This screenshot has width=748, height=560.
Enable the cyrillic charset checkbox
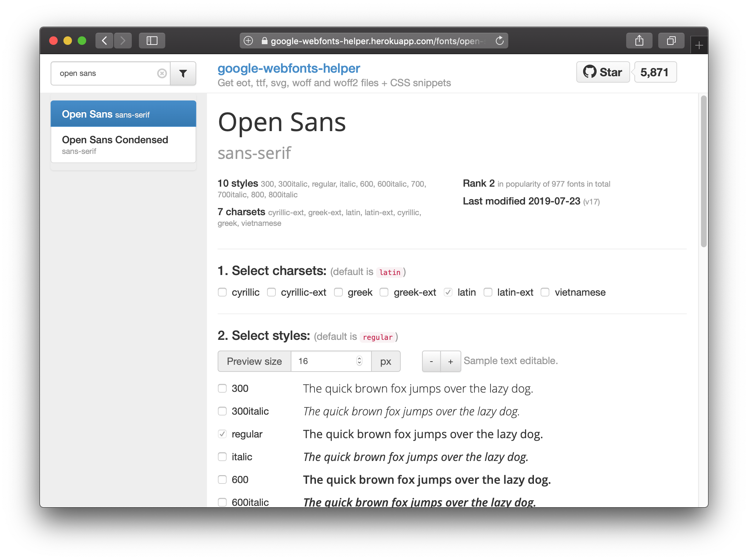pos(222,292)
